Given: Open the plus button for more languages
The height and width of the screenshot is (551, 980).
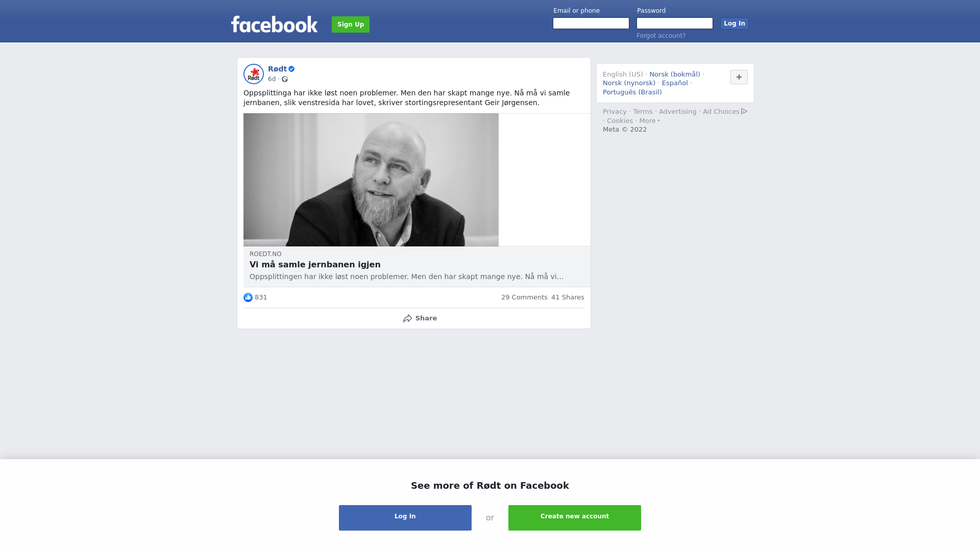Looking at the screenshot, I should pyautogui.click(x=739, y=77).
